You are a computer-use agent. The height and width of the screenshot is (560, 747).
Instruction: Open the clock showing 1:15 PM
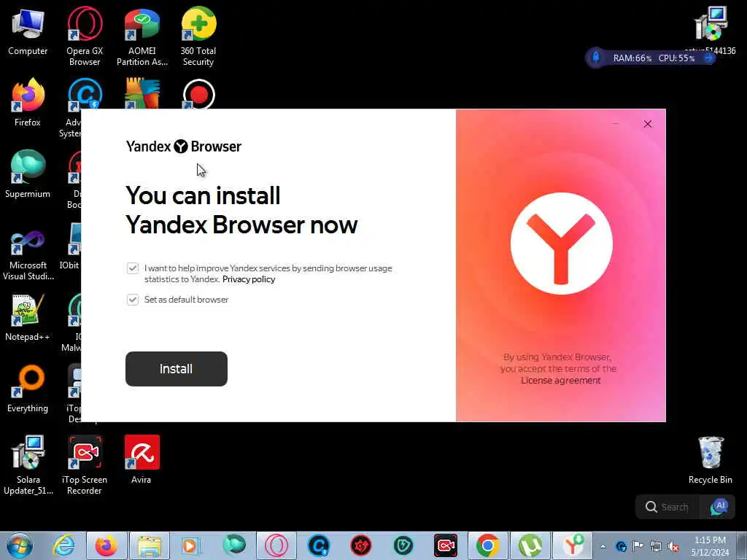711,546
